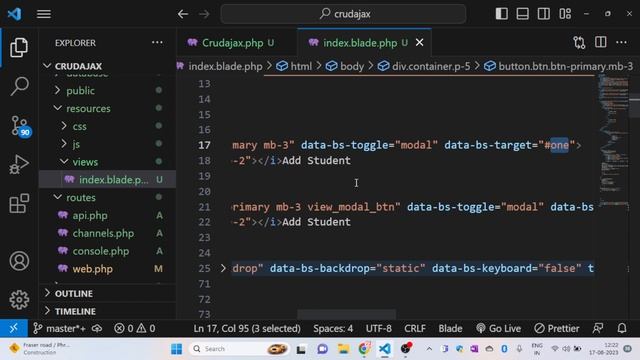Screen dimensions: 640x360
Task: Toggle primary side bar layout icon
Action: (502, 14)
